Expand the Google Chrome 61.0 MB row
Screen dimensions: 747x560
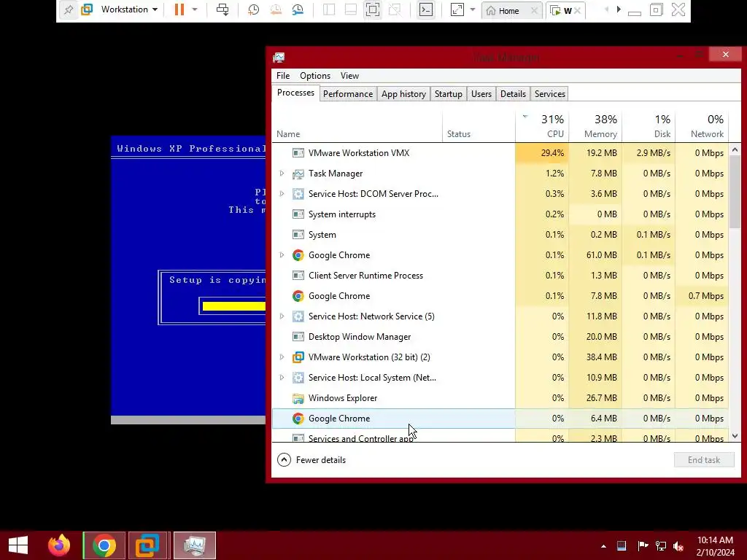282,255
